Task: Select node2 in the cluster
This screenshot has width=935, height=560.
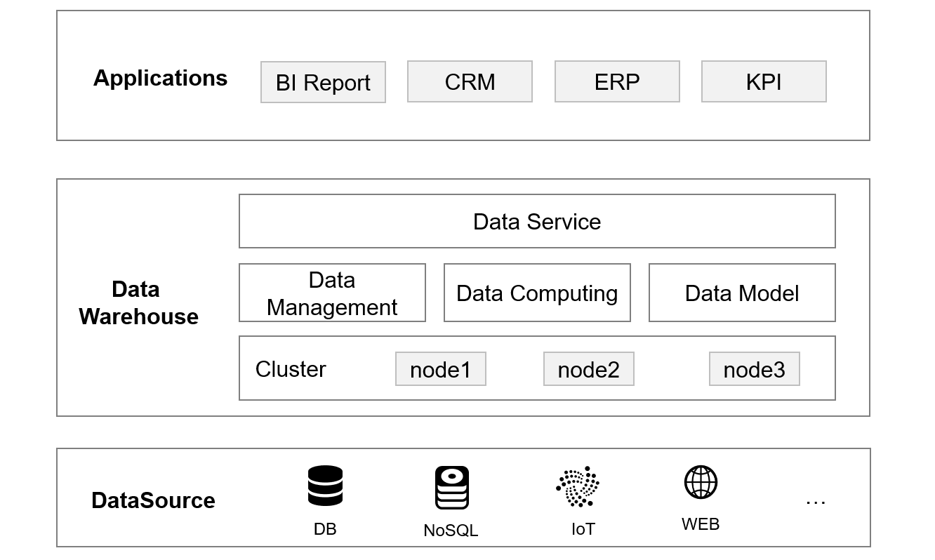Action: 588,369
